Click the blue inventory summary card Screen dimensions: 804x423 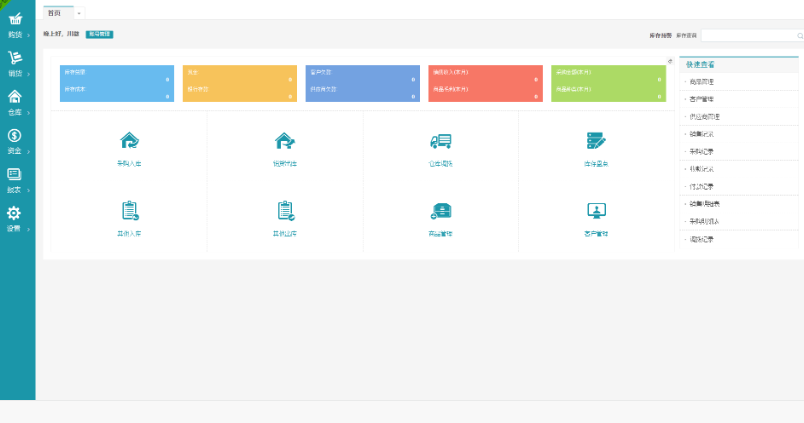pyautogui.click(x=116, y=83)
